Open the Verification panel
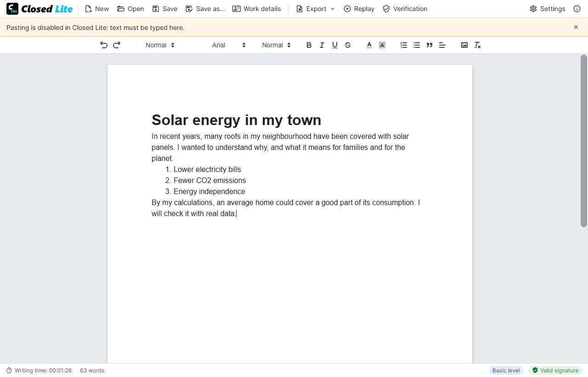 405,9
